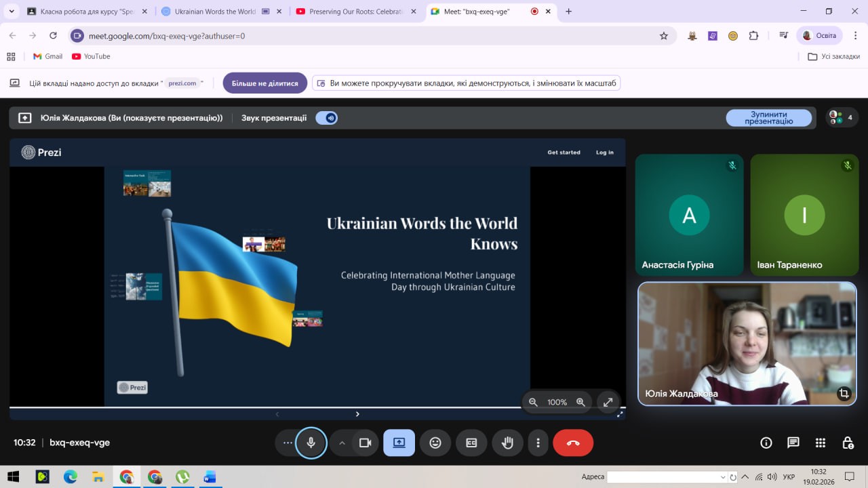Click the Зупинити презентацію button
The width and height of the screenshot is (868, 488).
(768, 118)
